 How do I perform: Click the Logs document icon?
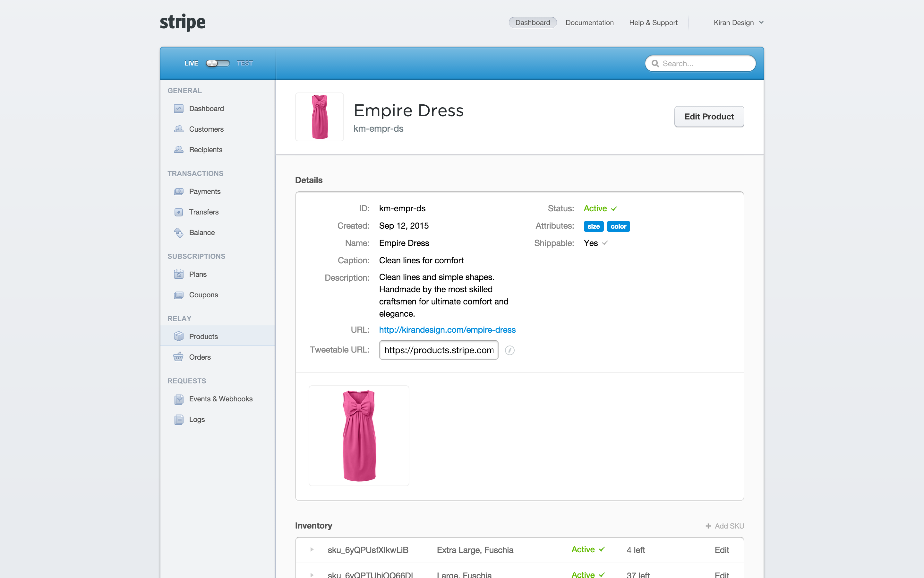point(179,420)
